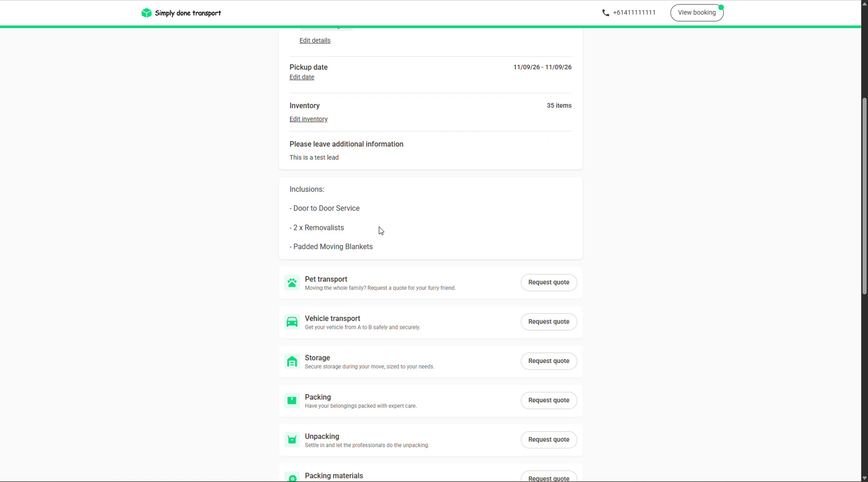Click the 'This is a test lead' text
This screenshot has height=482, width=868.
point(314,158)
